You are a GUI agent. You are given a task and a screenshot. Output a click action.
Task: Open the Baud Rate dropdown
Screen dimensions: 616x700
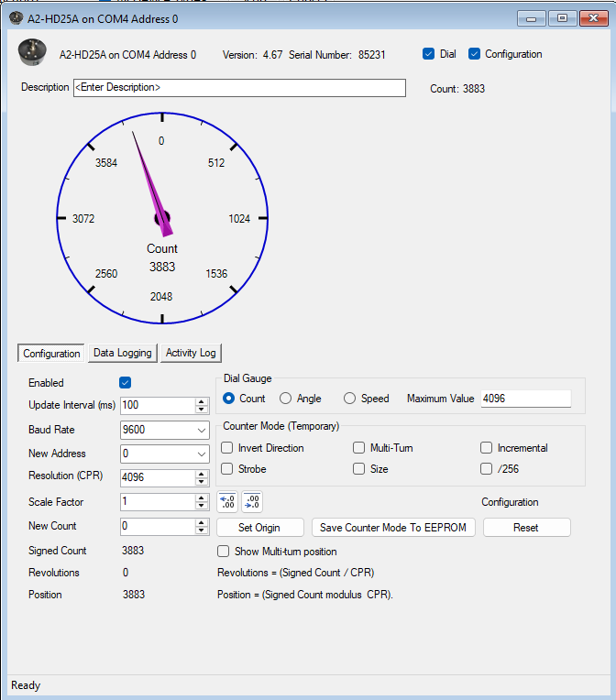coord(201,430)
